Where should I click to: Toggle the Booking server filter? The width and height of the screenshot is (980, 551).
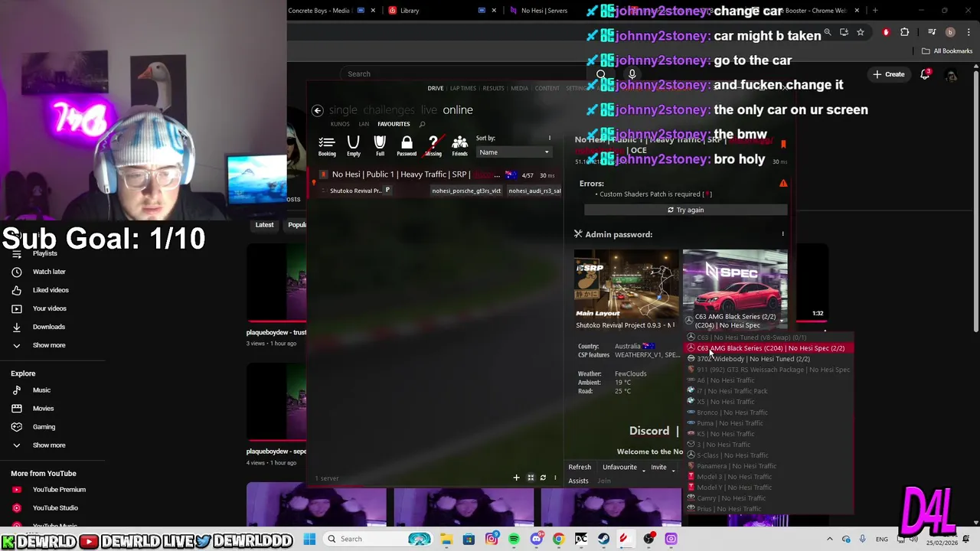(327, 145)
